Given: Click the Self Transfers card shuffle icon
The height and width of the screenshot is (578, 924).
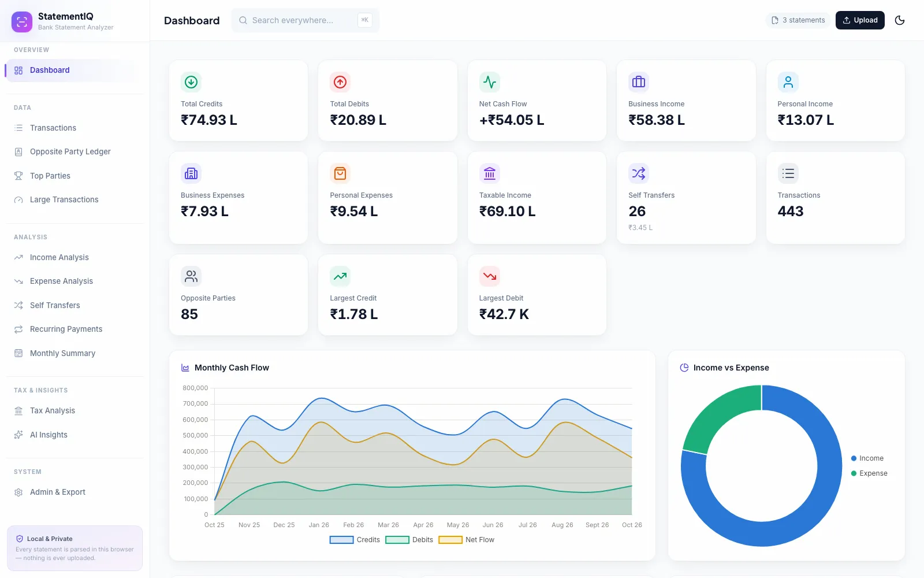Looking at the screenshot, I should click(x=639, y=173).
